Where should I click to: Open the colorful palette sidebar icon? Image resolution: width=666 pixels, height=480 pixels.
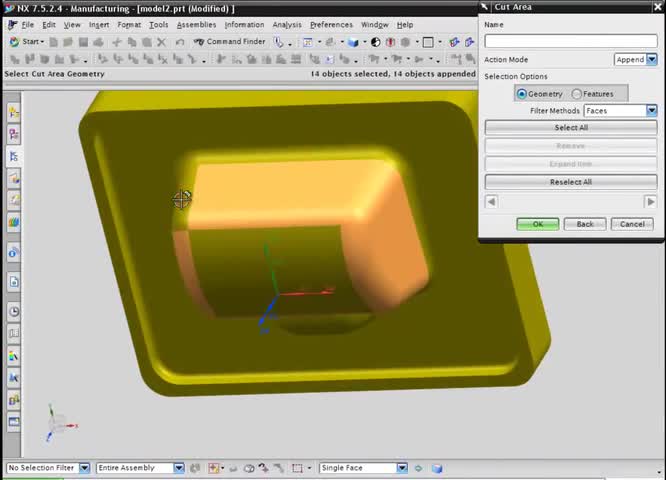coord(14,222)
